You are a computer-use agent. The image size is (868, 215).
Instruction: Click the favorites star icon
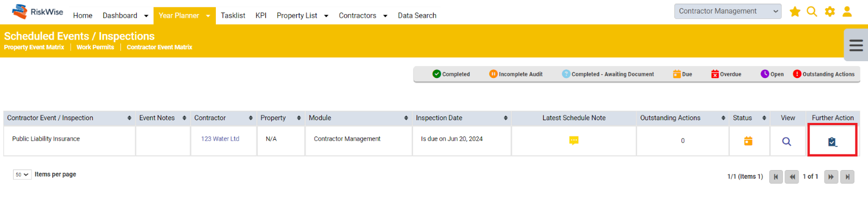[795, 11]
